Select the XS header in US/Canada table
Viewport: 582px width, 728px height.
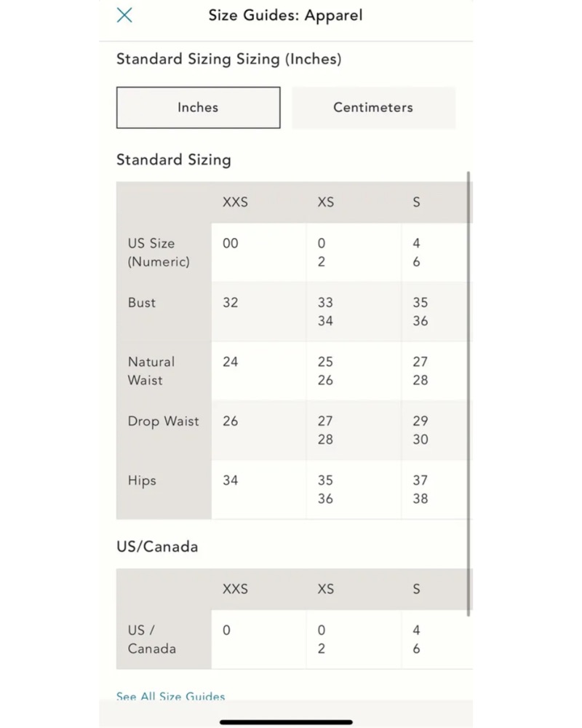tap(326, 589)
